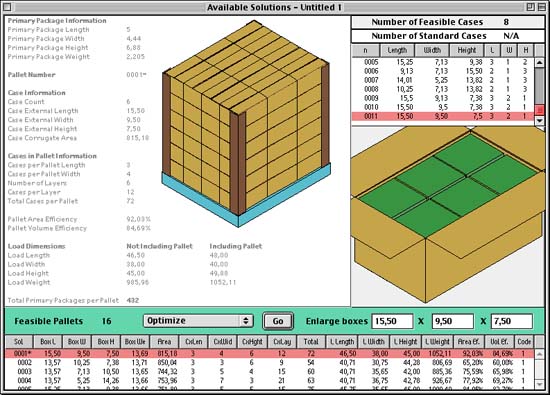Select case row 0007

point(443,80)
